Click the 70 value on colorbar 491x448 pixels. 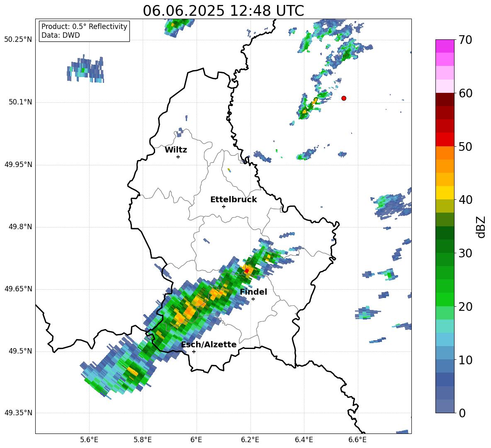[x=465, y=40]
